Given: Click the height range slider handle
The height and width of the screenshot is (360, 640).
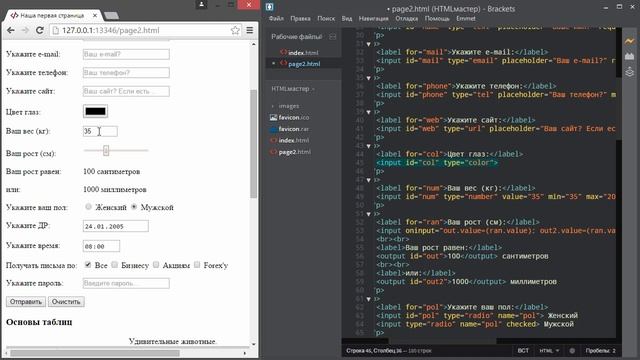Looking at the screenshot, I should pos(106,150).
